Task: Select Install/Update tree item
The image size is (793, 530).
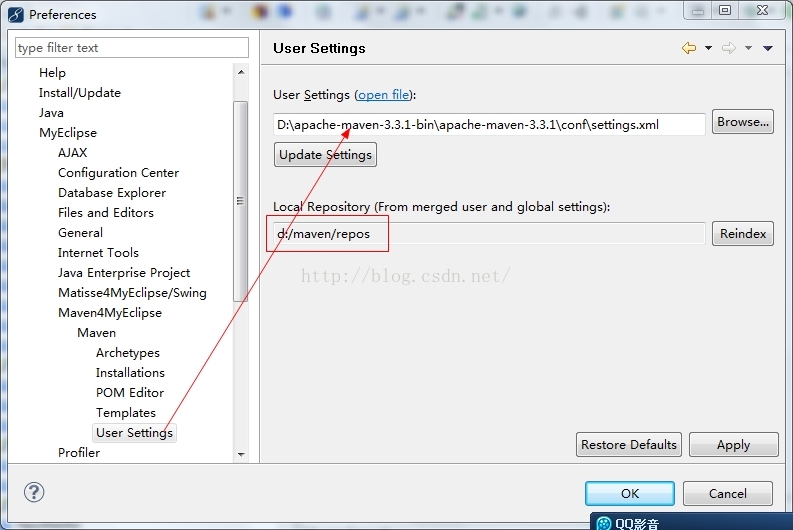Action: (80, 93)
